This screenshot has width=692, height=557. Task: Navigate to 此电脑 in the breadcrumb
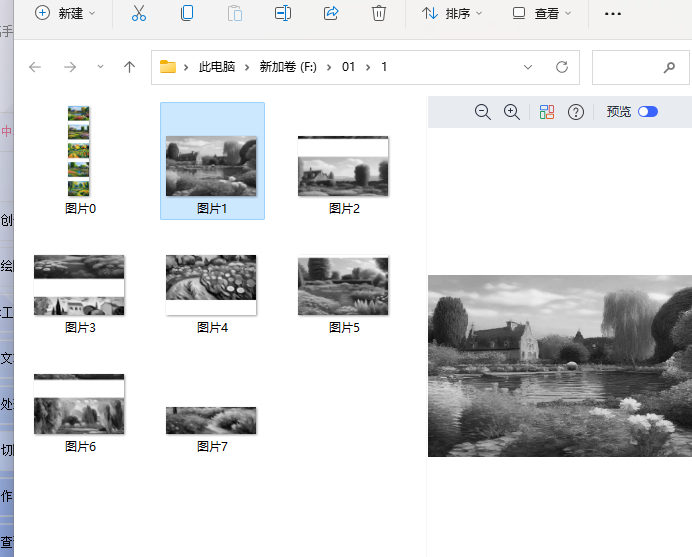217,67
